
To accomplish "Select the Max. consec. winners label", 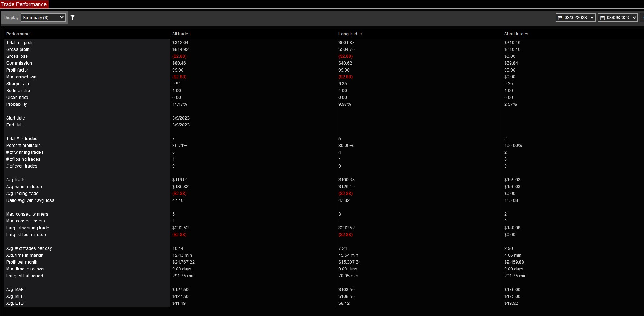I will coord(27,214).
